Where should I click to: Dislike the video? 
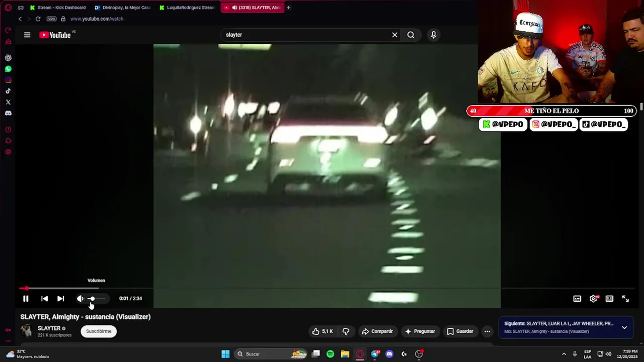click(x=346, y=331)
